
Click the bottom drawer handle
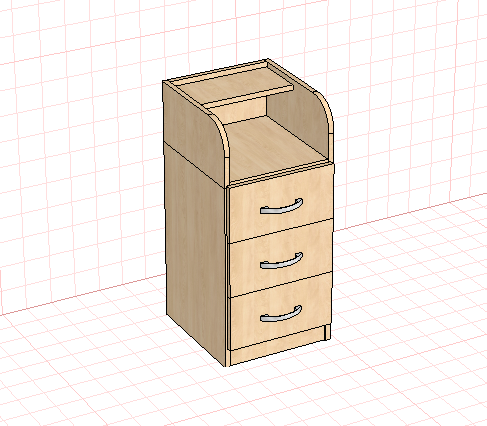point(281,314)
